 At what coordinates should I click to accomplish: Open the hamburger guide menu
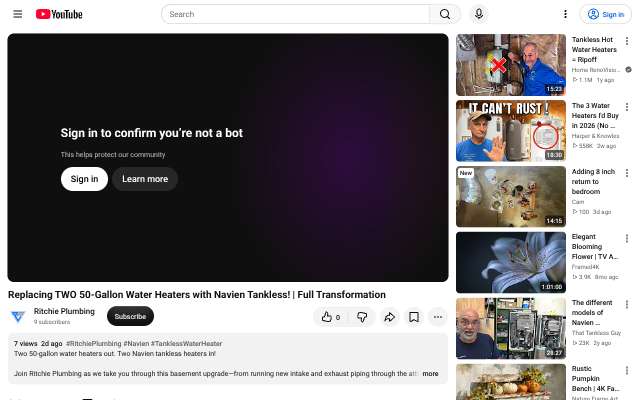[x=18, y=14]
